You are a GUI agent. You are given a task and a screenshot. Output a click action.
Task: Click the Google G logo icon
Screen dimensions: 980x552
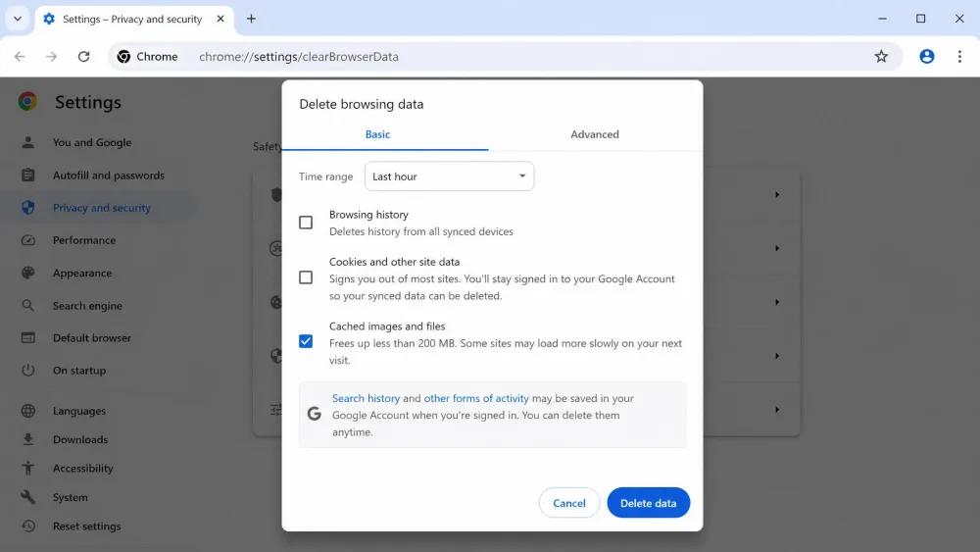[315, 413]
